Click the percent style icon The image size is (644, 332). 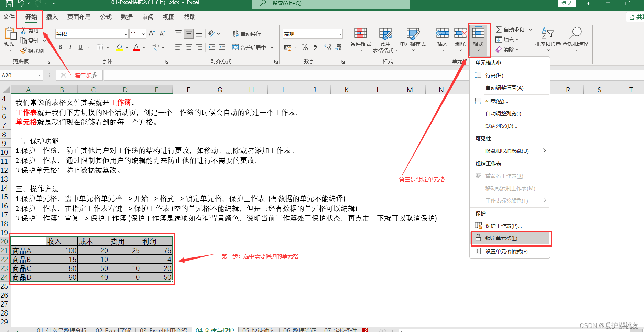click(x=305, y=47)
